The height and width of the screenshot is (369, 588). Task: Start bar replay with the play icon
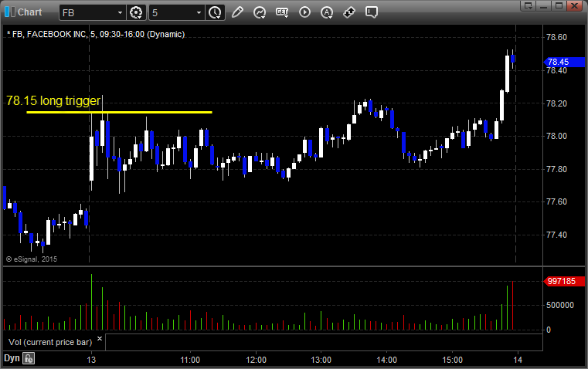[x=304, y=12]
